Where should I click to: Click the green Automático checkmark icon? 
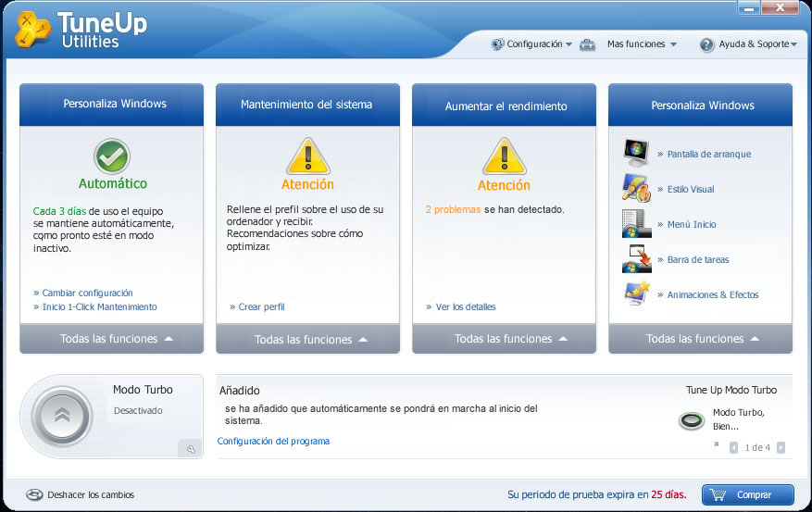coord(112,156)
